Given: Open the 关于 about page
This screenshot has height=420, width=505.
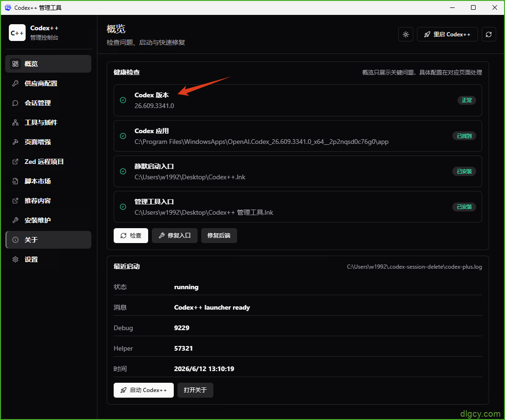Looking at the screenshot, I should tap(48, 240).
